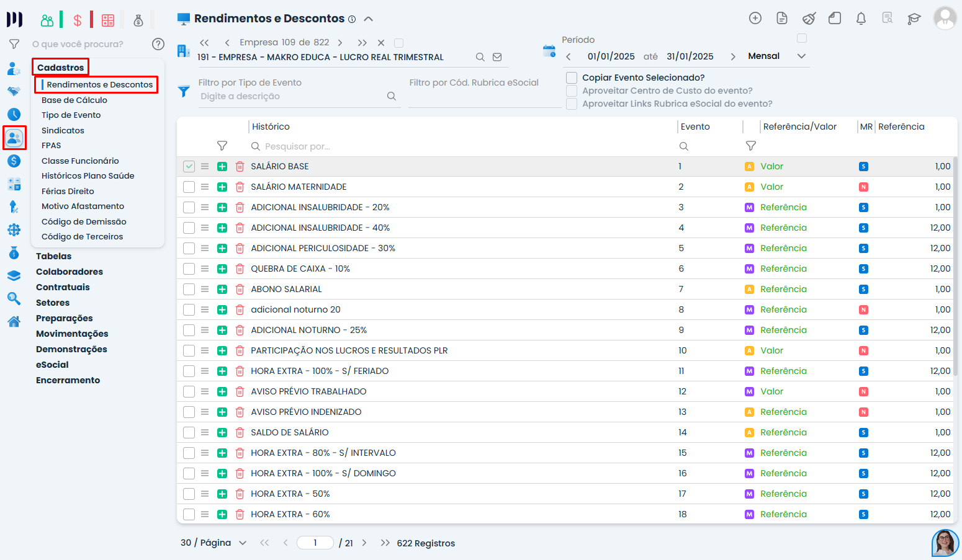Viewport: 962px width, 560px height.
Task: Delete the SALÁRIO MATERNIDADE row via trash icon
Action: [240, 187]
